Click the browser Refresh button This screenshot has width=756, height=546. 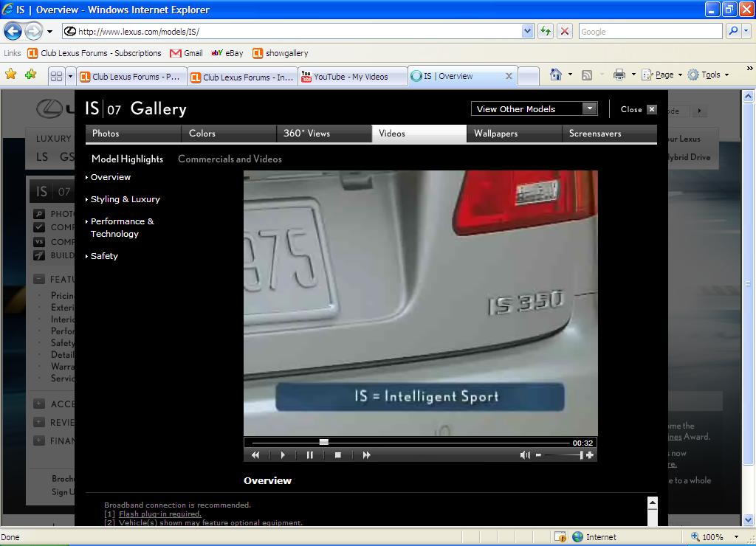point(546,31)
